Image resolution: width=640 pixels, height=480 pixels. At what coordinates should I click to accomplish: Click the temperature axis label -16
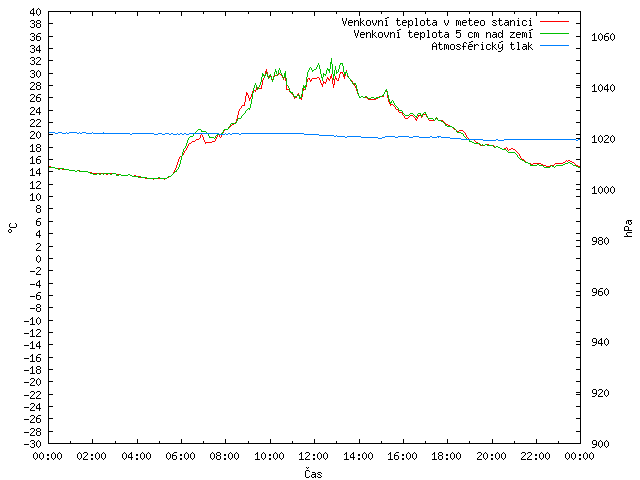[x=33, y=358]
